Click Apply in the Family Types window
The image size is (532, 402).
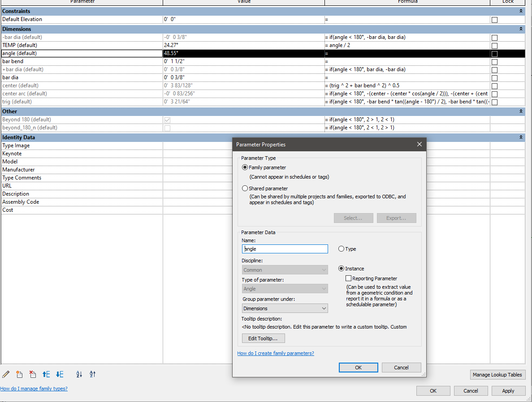(x=508, y=391)
